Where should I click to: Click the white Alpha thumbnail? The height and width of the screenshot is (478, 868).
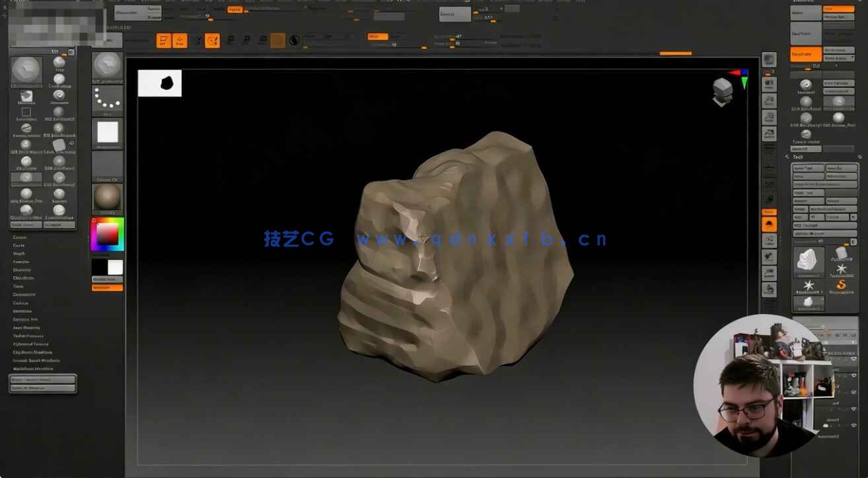click(107, 133)
